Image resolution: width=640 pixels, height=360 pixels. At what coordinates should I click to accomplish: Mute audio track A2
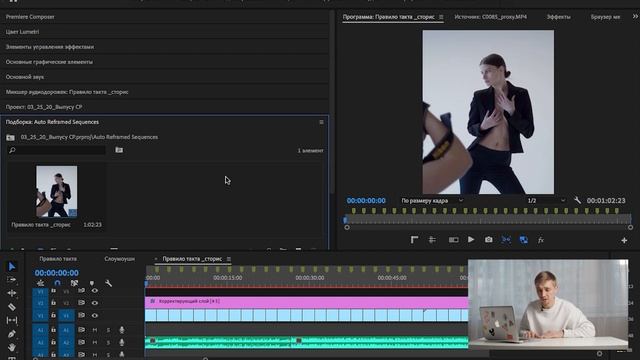click(x=95, y=342)
